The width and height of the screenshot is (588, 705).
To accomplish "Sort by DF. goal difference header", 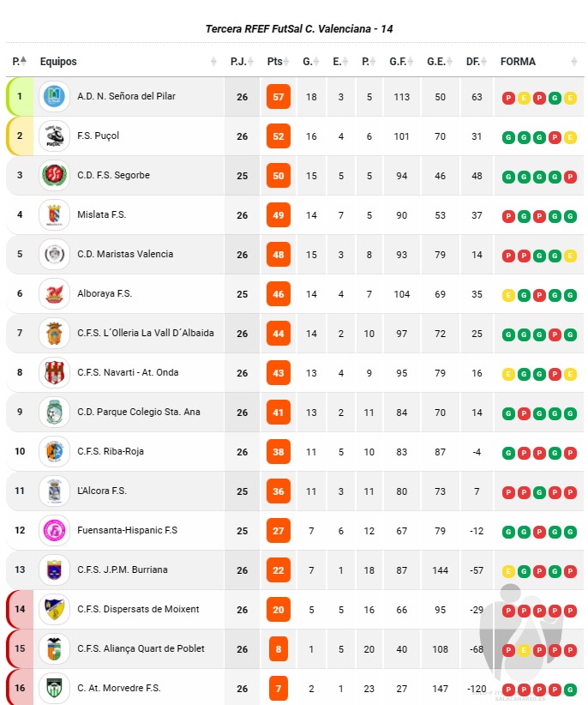I will click(x=477, y=62).
